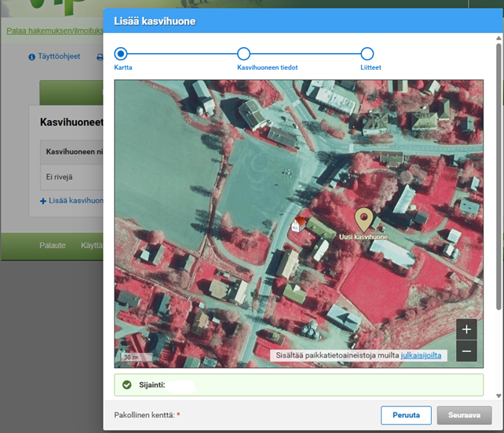Open Palaa hakemuksen/ilmoituksen link
504x433 pixels.
53,31
